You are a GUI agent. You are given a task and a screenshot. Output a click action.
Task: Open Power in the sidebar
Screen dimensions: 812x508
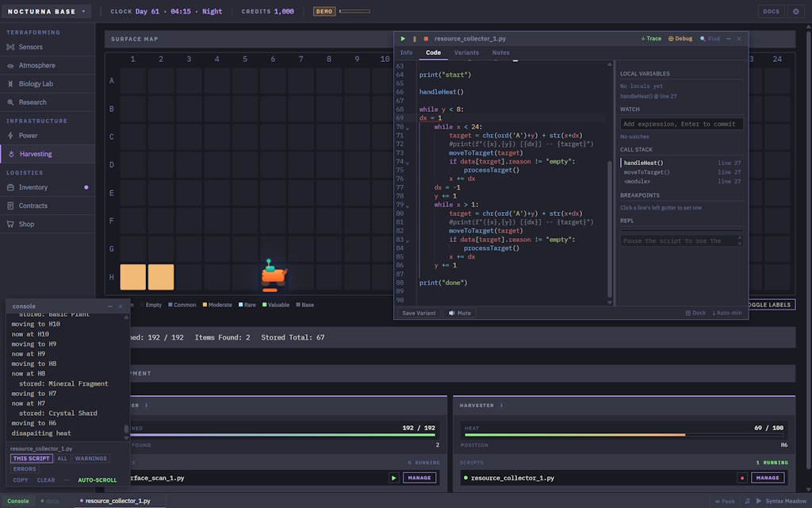tap(47, 136)
